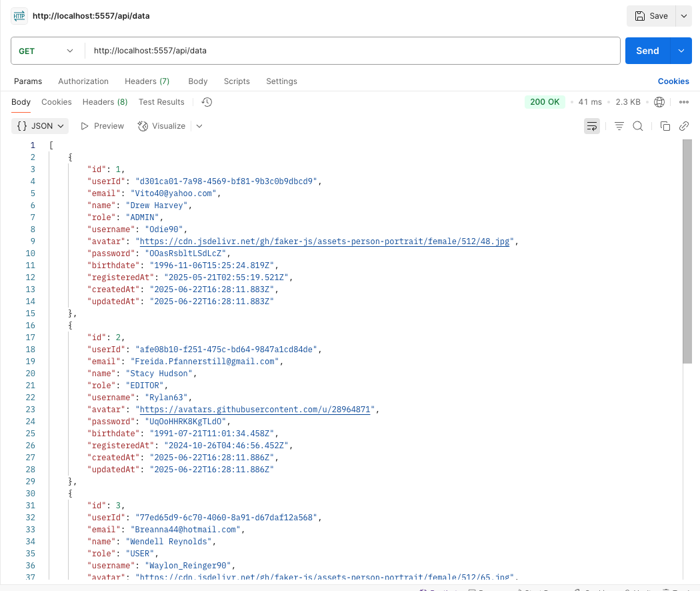Click the name value Wendell Reynolds
Screen dimensions: 700x591
(x=169, y=542)
